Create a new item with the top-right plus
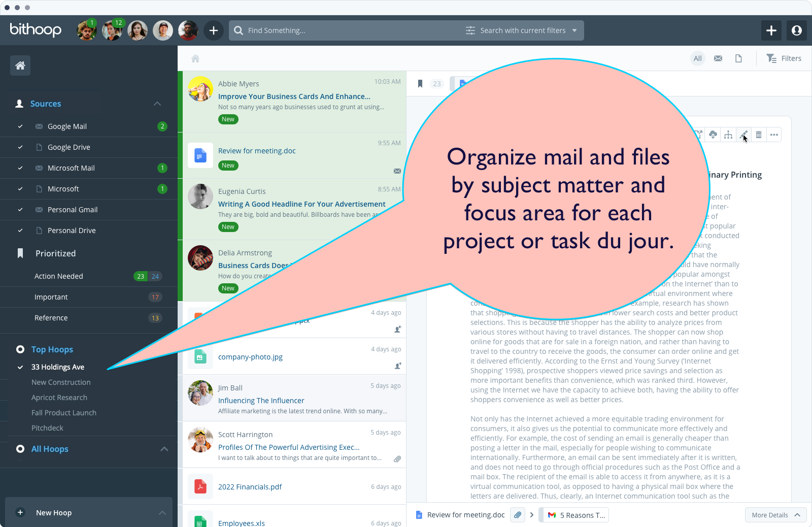Viewport: 812px width, 527px height. (771, 30)
